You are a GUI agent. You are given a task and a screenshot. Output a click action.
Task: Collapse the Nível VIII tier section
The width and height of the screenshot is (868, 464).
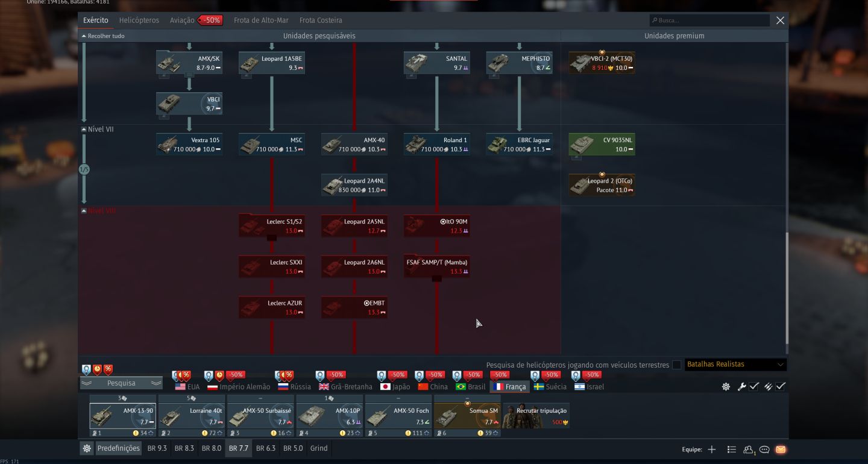(84, 211)
